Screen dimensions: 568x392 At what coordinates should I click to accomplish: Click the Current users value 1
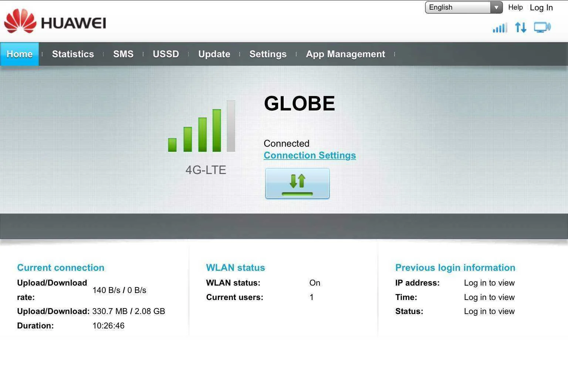[311, 297]
